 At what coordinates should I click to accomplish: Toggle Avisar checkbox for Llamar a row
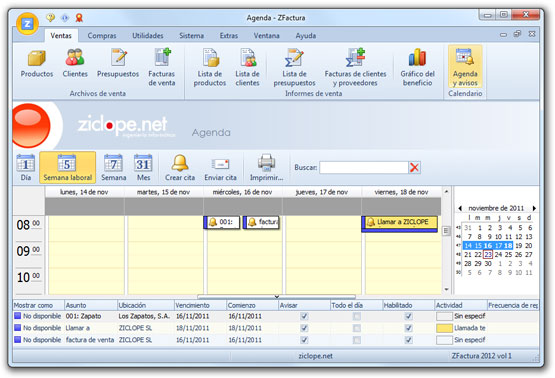304,328
